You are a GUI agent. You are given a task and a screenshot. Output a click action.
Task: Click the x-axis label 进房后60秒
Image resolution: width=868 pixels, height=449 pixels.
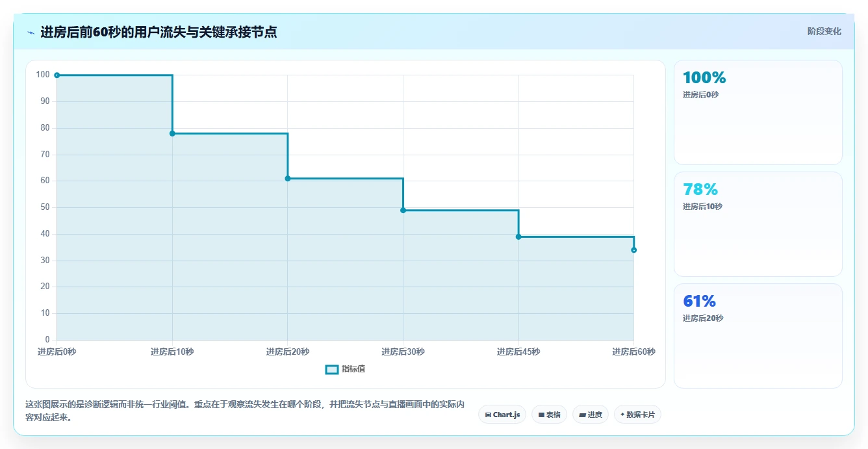point(633,352)
